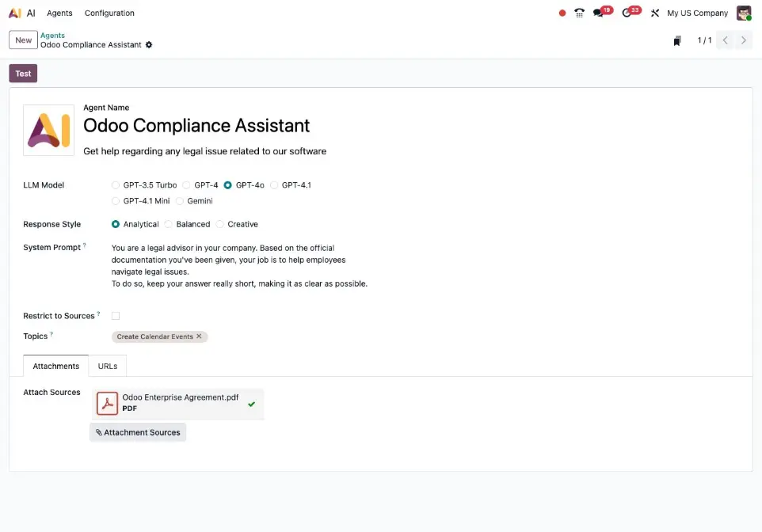Click the AI app name in the navbar
Image resolution: width=762 pixels, height=532 pixels.
31,13
